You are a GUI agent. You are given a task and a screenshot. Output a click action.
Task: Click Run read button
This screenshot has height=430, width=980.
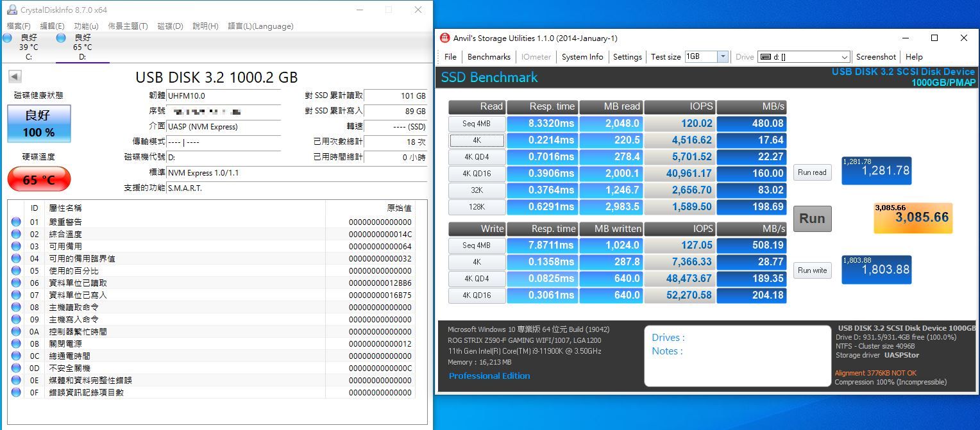[x=812, y=172]
